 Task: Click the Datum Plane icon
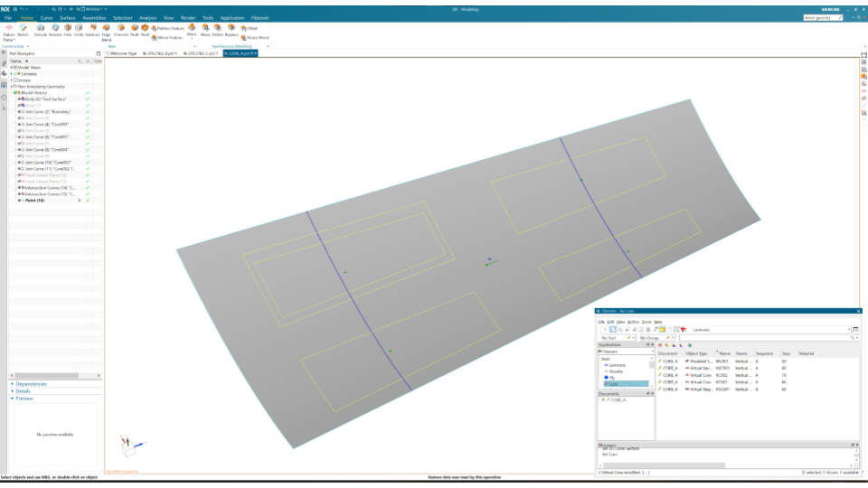(x=8, y=29)
